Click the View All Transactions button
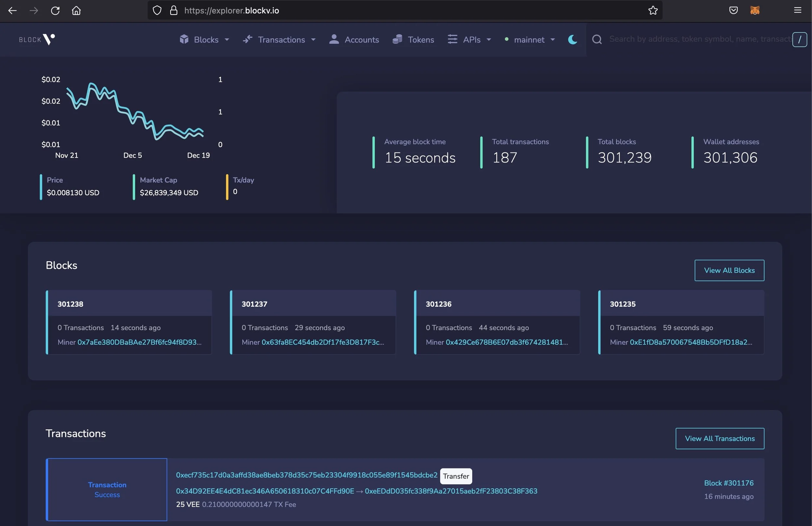The width and height of the screenshot is (812, 526). point(719,439)
